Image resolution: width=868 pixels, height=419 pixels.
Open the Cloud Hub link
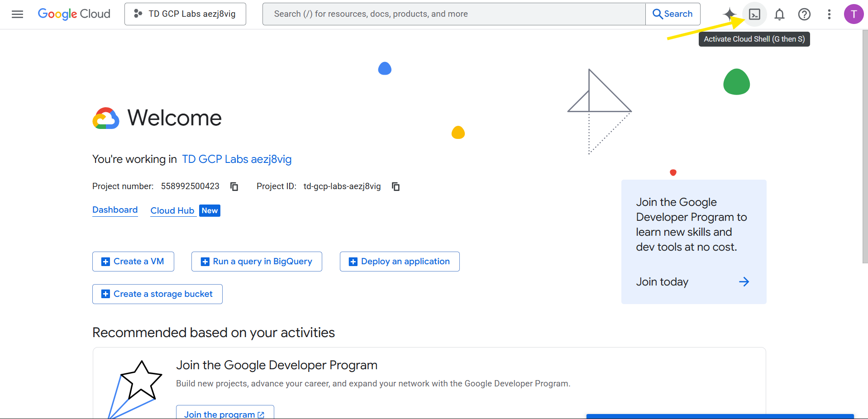tap(172, 211)
